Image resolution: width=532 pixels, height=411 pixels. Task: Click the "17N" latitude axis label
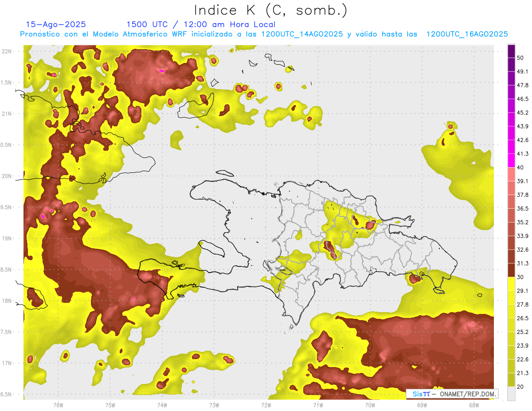pyautogui.click(x=7, y=363)
